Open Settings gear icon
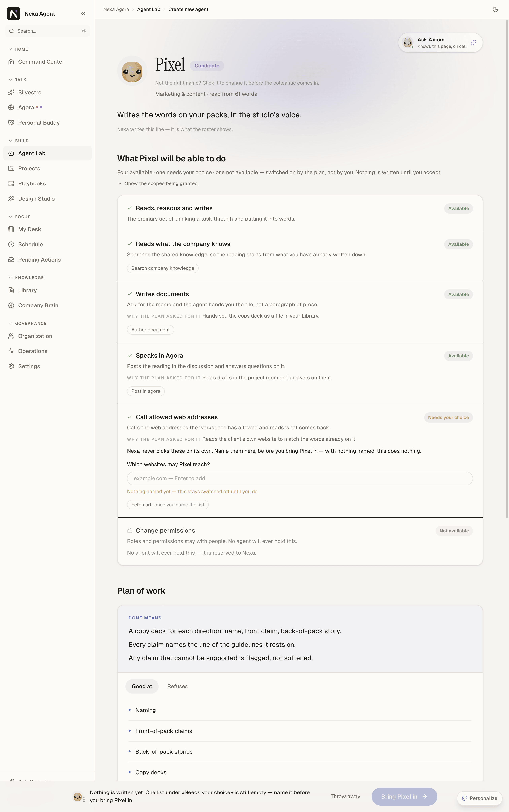Image resolution: width=509 pixels, height=812 pixels. (x=11, y=366)
